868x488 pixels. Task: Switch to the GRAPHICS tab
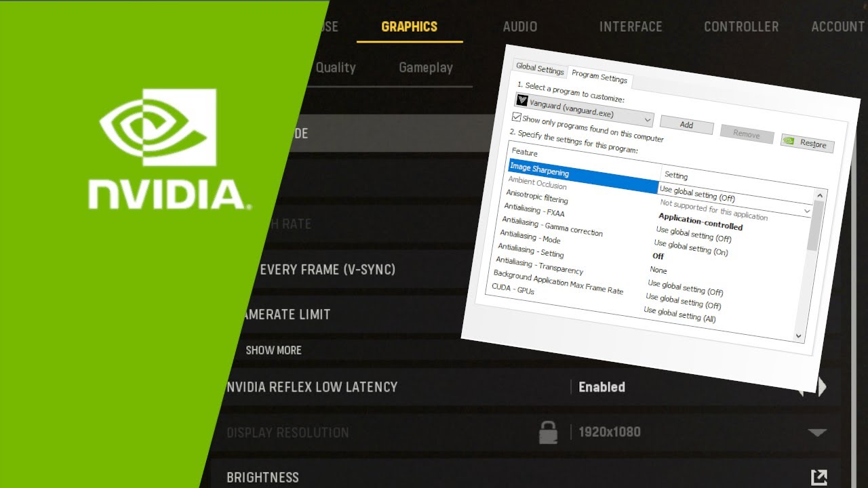point(410,27)
